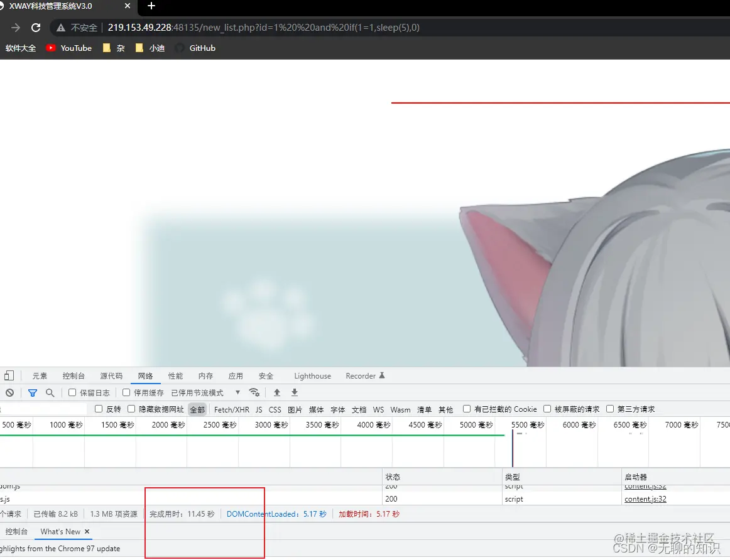730x560 pixels.
Task: Import HAR file with upload arrow
Action: click(277, 392)
